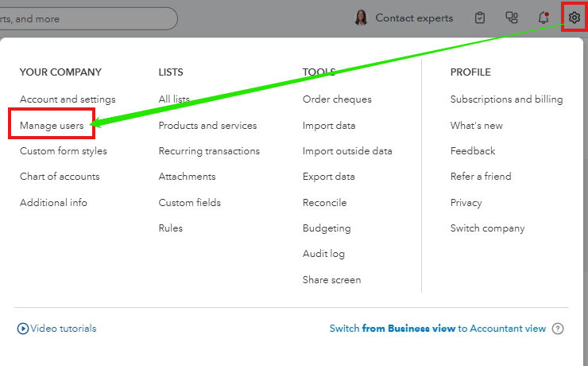
Task: Open Manage users
Action: [52, 126]
